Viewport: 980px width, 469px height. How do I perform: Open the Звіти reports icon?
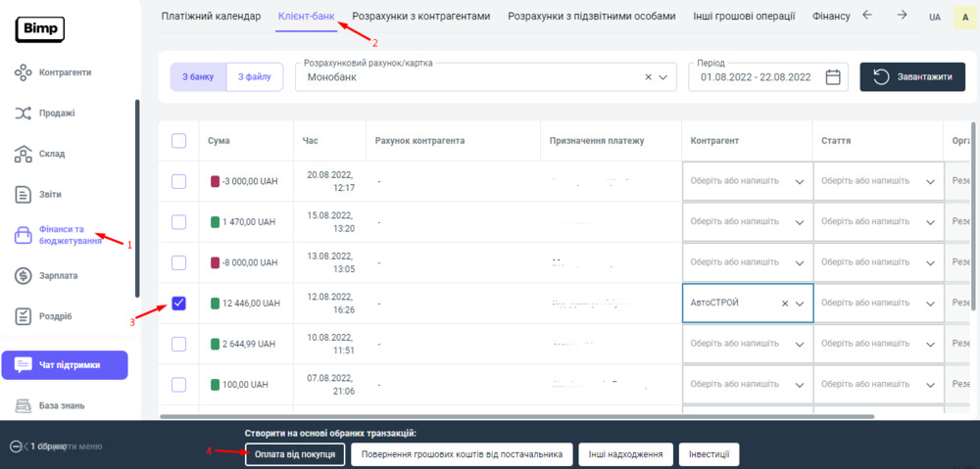click(24, 195)
